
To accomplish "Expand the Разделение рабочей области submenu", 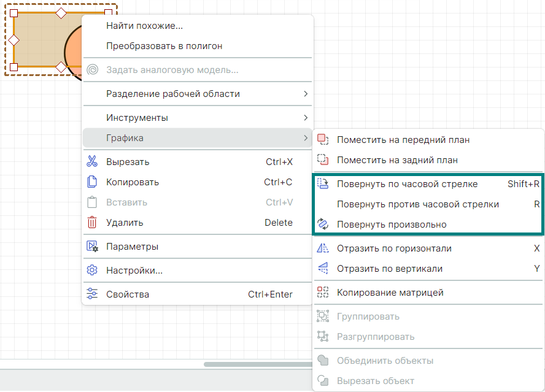I will pos(305,94).
